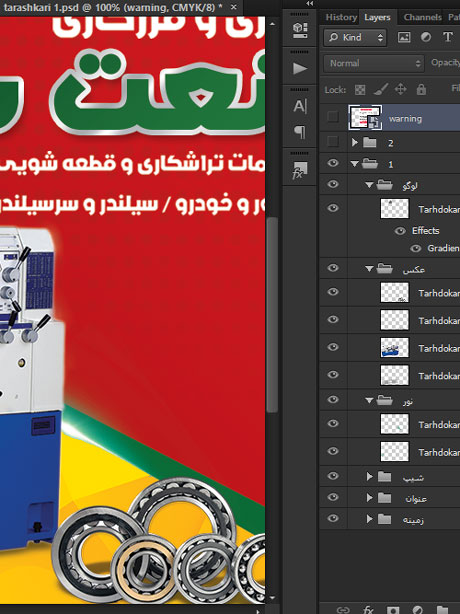Lock all padlock icon
Screen dimensions: 460x614
pyautogui.click(x=421, y=90)
